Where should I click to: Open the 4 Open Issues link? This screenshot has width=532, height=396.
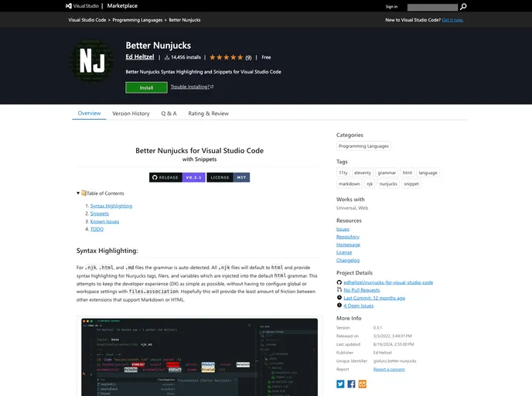click(x=359, y=306)
